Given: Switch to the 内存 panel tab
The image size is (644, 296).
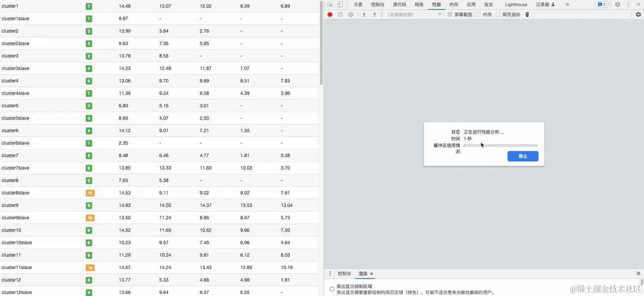Looking at the screenshot, I should click(454, 4).
